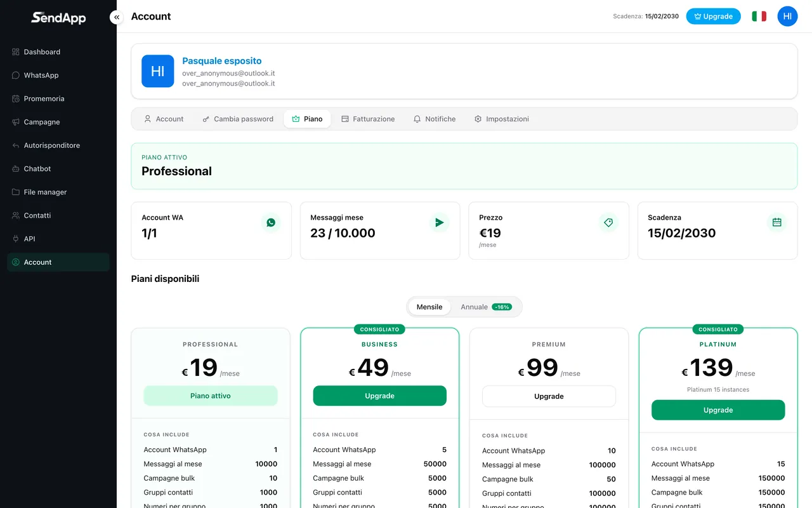
Task: Click the header expiry date 15/02/2030
Action: pos(662,17)
